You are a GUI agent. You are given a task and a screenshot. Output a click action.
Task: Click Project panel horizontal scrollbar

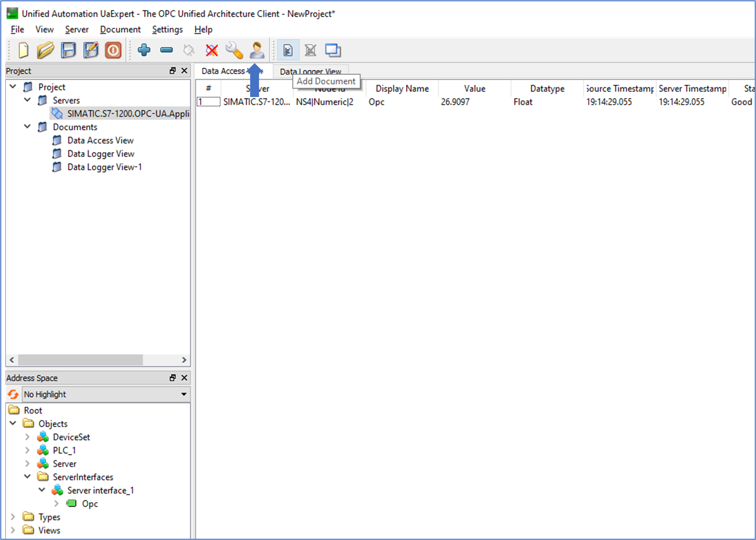click(81, 360)
